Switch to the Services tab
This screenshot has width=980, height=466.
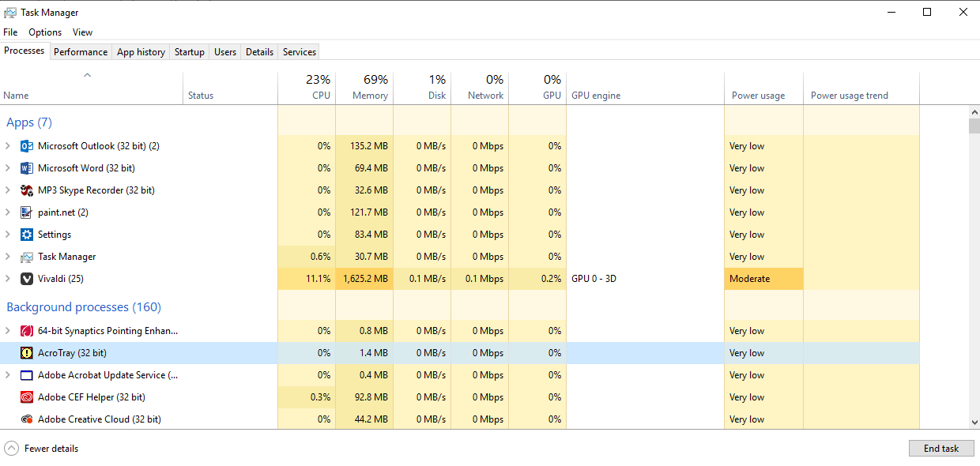[300, 52]
